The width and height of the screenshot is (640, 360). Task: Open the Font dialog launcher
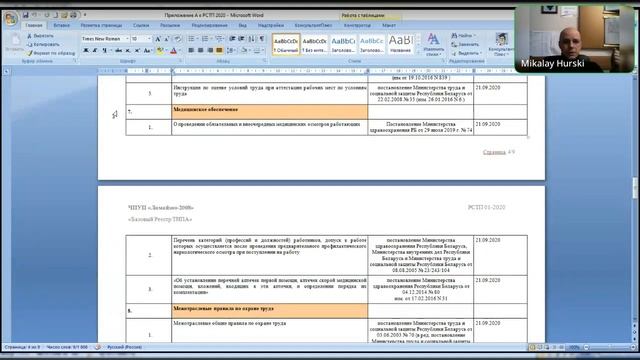[x=180, y=61]
